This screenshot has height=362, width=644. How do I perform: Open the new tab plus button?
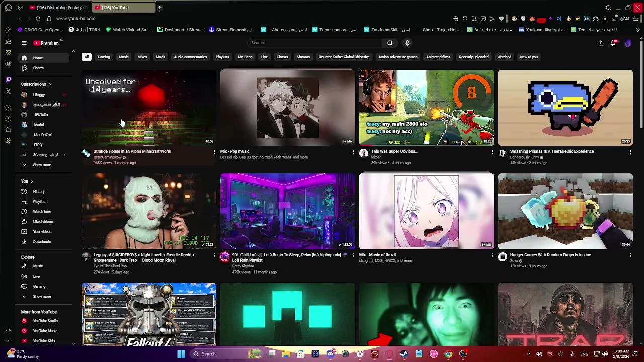159,8
